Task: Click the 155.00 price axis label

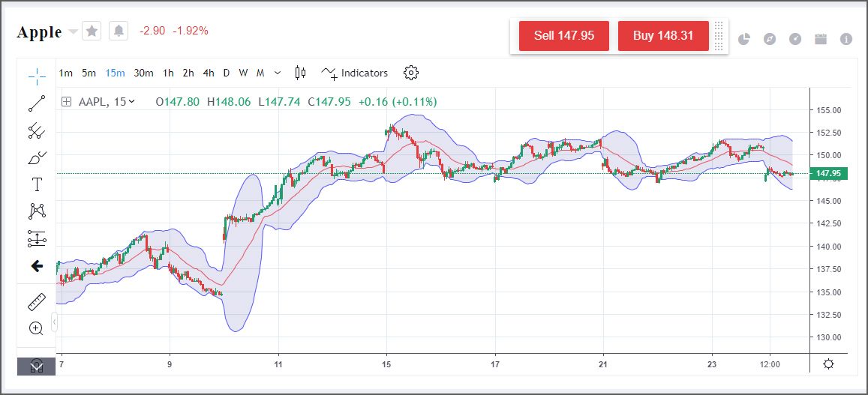Action: [829, 110]
